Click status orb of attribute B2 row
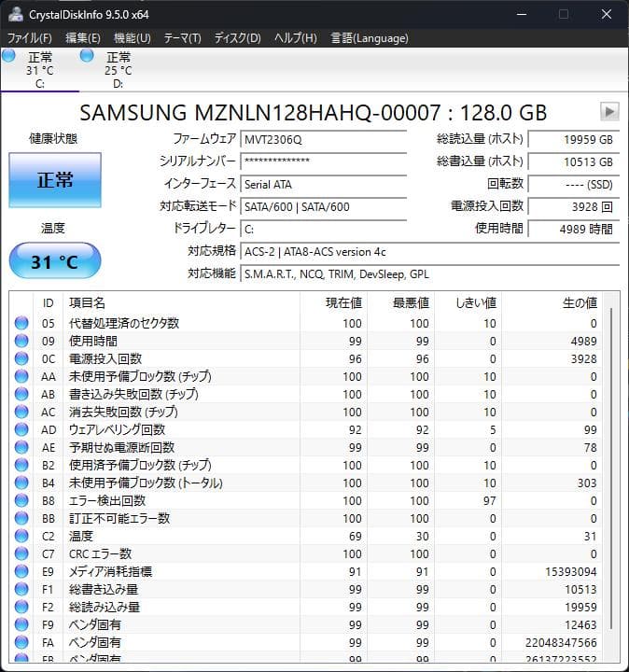The height and width of the screenshot is (672, 629). (21, 465)
